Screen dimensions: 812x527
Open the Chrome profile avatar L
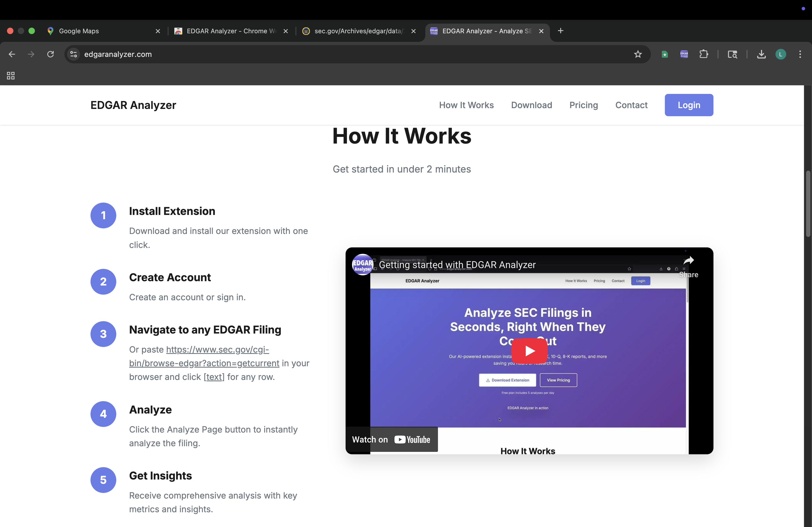[781, 54]
